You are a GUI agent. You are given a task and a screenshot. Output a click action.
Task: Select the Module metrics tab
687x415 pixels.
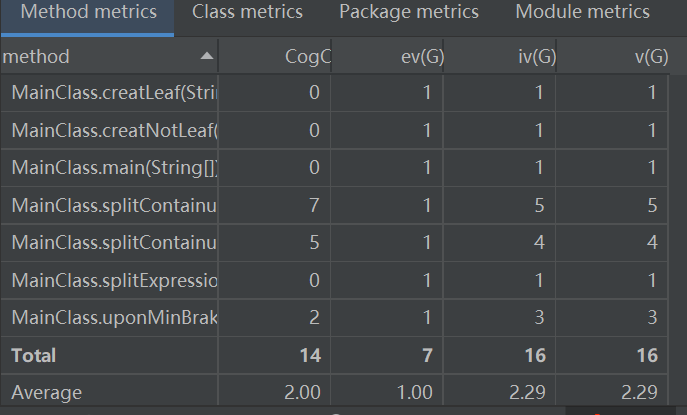[x=582, y=12]
